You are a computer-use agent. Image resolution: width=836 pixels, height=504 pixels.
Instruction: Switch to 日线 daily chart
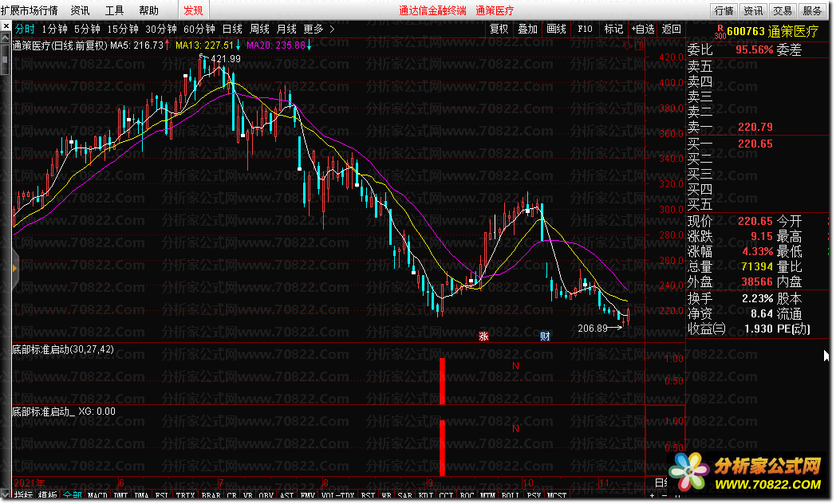(x=232, y=29)
